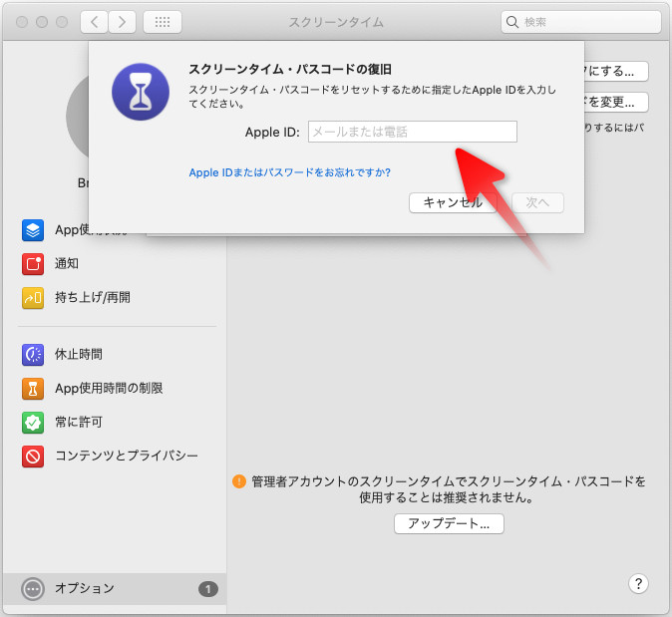Click the 'スクリーンタイム・パスコードの復旧' dialog heading
This screenshot has width=672, height=617.
290,70
